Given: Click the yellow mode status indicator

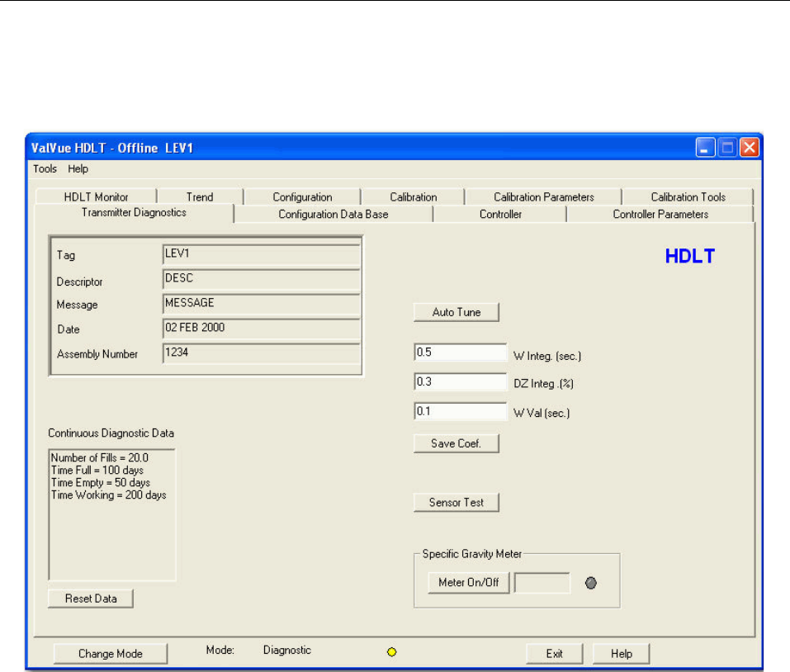Looking at the screenshot, I should click(391, 652).
